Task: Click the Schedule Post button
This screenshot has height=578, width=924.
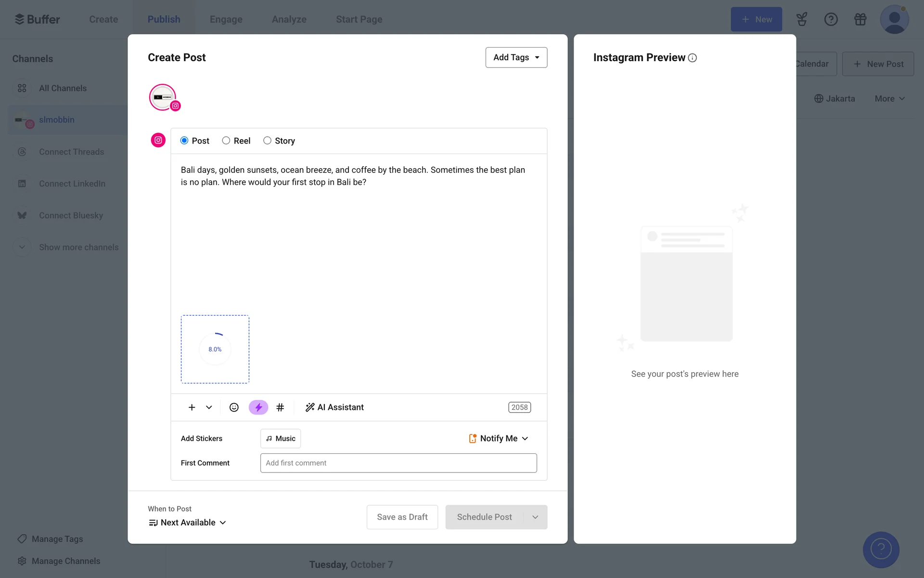Action: click(x=484, y=517)
